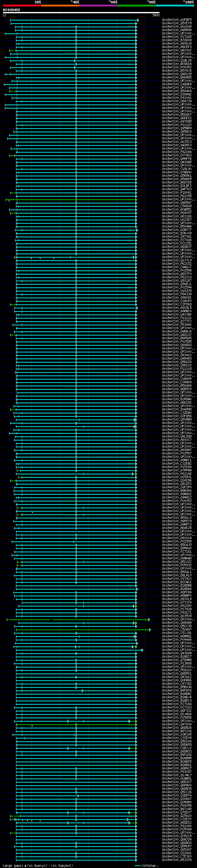
Task: Select label UniRef100_A9V8J8
Action: coord(177,43)
